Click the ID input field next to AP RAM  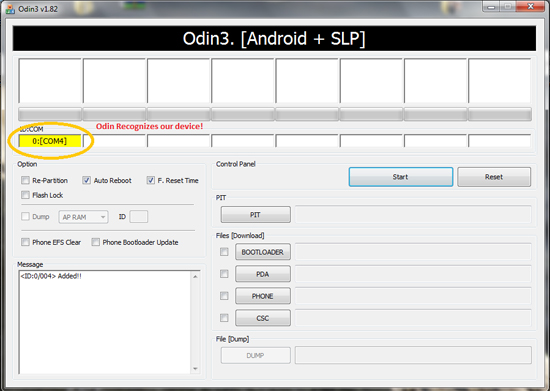[x=139, y=217]
